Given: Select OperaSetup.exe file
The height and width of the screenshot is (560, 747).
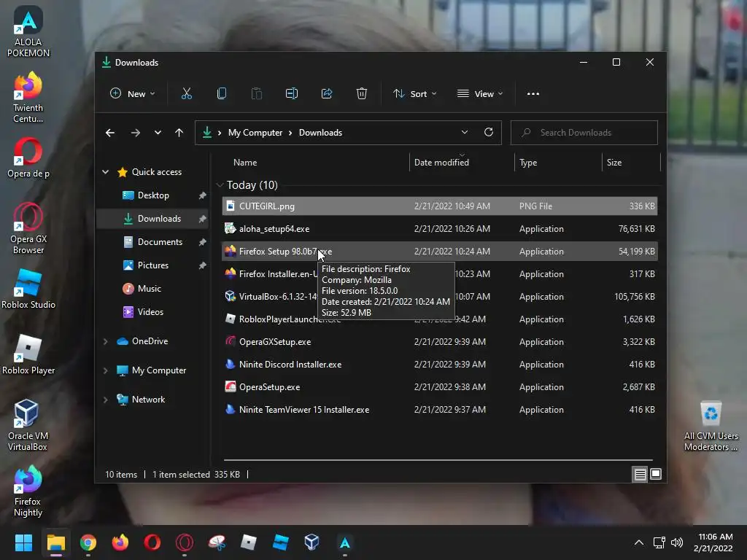Looking at the screenshot, I should click(x=439, y=387).
